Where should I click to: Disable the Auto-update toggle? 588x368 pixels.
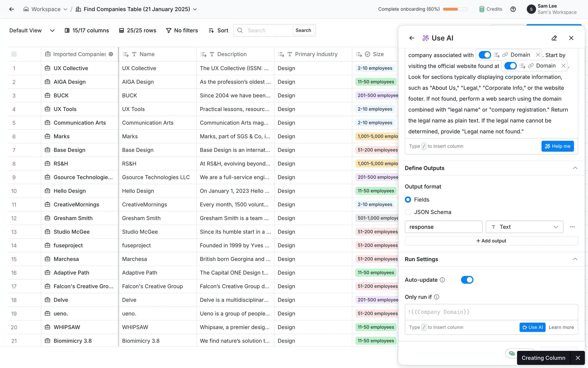467,280
